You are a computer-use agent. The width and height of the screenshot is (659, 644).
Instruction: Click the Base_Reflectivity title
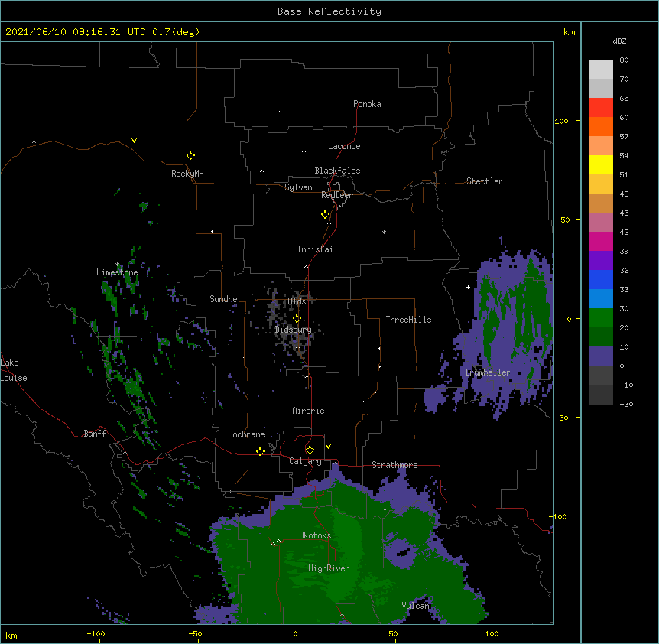(329, 11)
